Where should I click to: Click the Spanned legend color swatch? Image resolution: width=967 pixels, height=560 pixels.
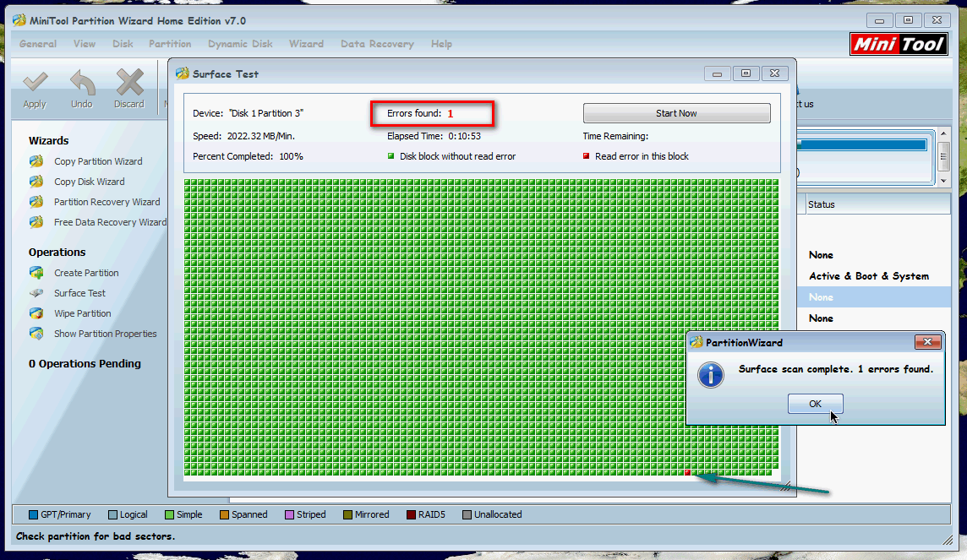(x=225, y=514)
